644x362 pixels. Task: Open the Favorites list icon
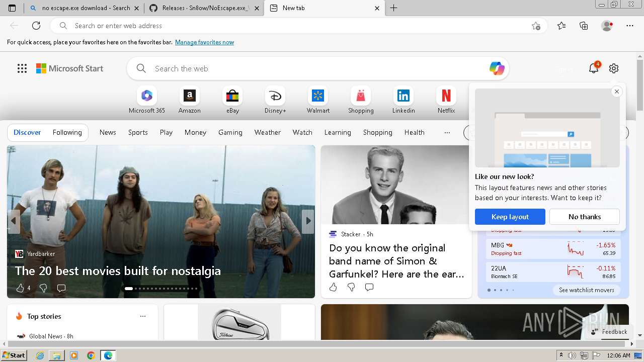coord(561,26)
